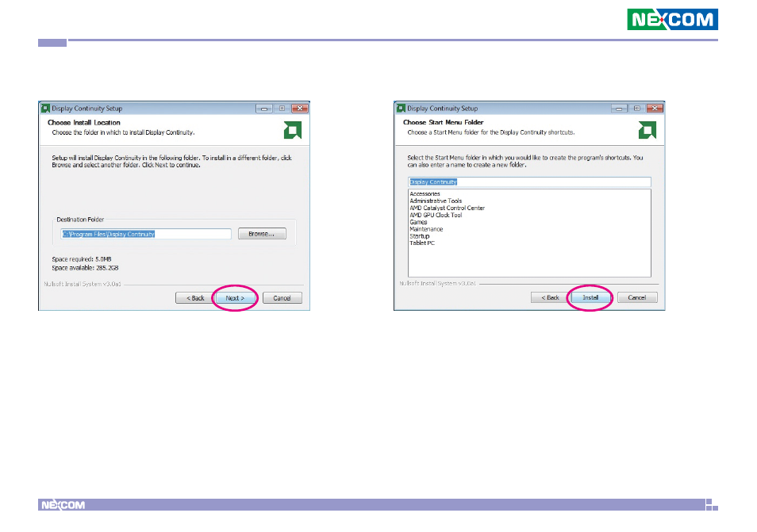Viewport: 757px width, 532px height.
Task: Click the 'Space available: 285.2GB' text
Action: (x=85, y=268)
